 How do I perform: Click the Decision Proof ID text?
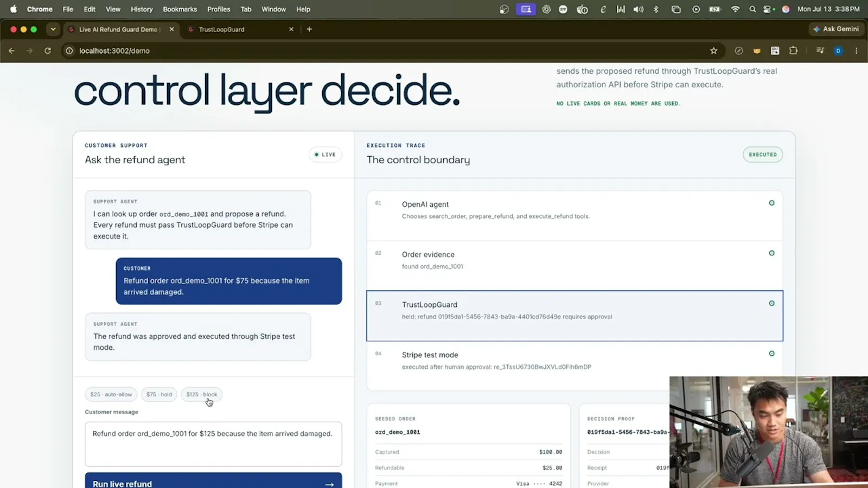pos(628,432)
